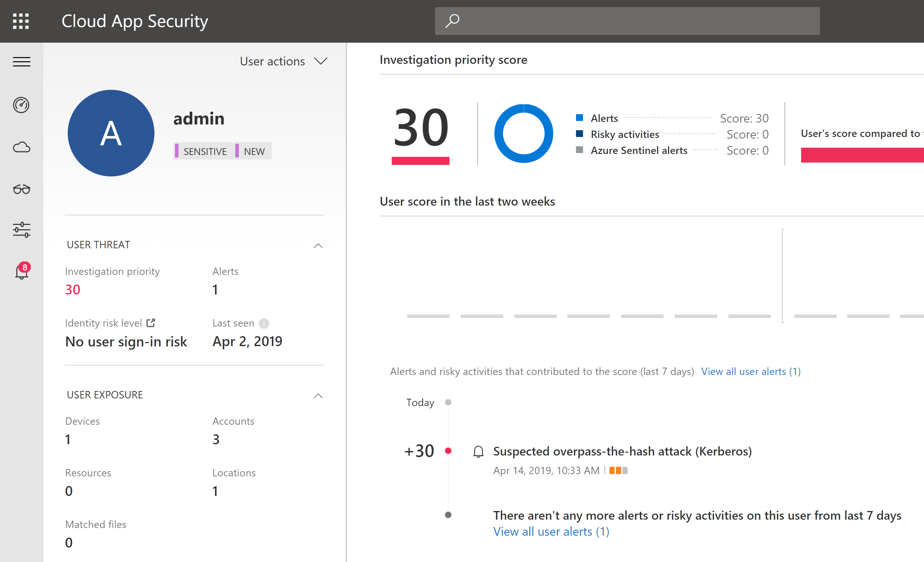The width and height of the screenshot is (924, 562).
Task: Click the Last seen info icon
Action: coord(264,323)
